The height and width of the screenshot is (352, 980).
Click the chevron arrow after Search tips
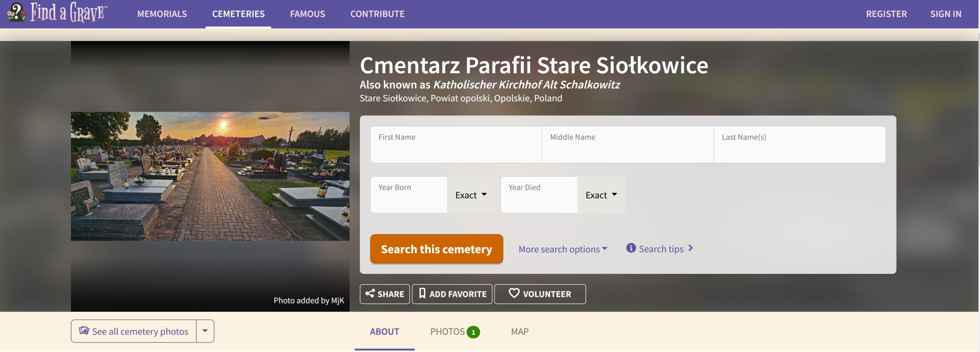coord(691,249)
